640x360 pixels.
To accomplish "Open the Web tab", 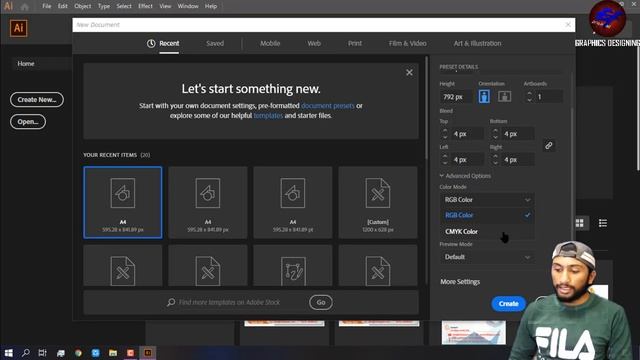I will pyautogui.click(x=314, y=43).
